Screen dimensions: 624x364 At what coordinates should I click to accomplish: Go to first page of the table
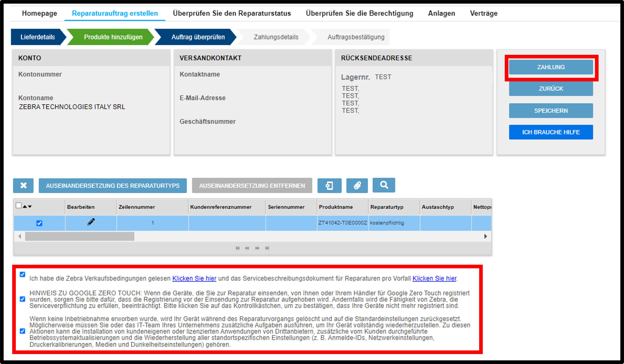click(x=238, y=248)
